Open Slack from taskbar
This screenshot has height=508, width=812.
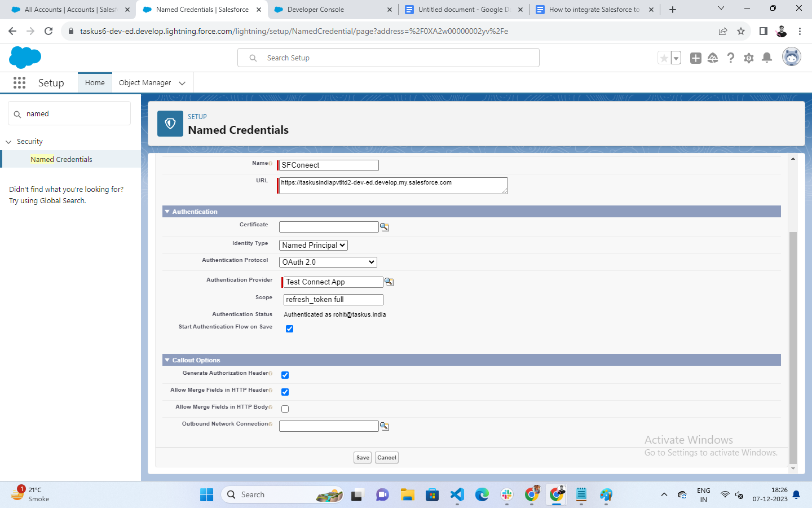[x=507, y=495]
